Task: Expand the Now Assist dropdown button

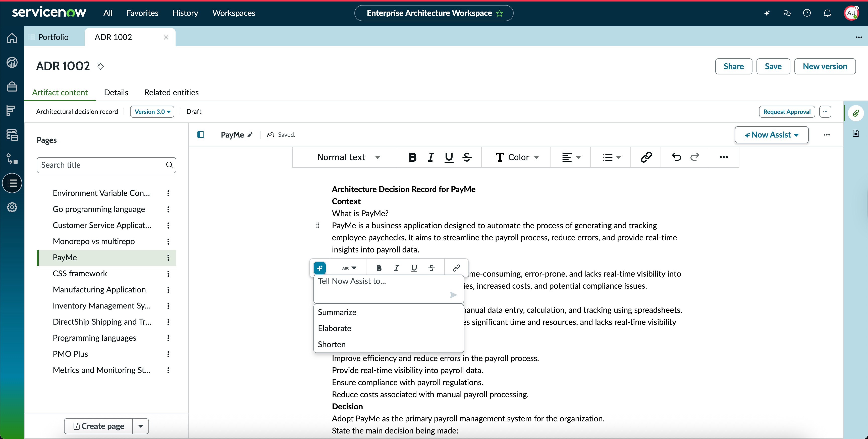Action: (772, 135)
